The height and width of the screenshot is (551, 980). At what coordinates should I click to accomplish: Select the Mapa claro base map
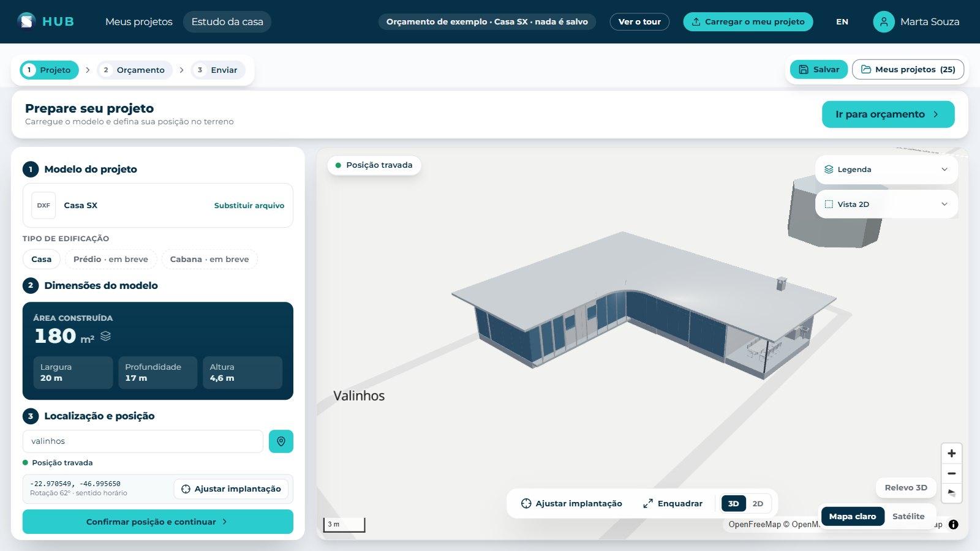coord(853,517)
